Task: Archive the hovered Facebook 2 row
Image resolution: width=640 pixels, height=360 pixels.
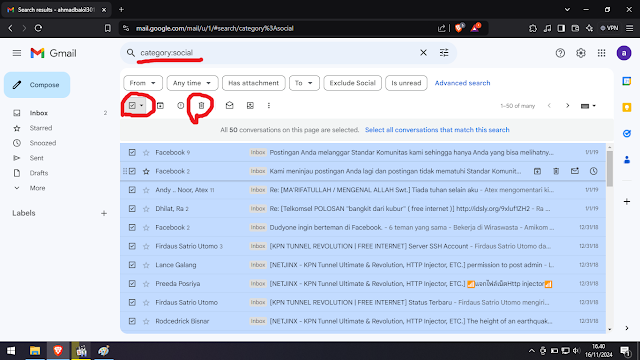Action: click(537, 171)
